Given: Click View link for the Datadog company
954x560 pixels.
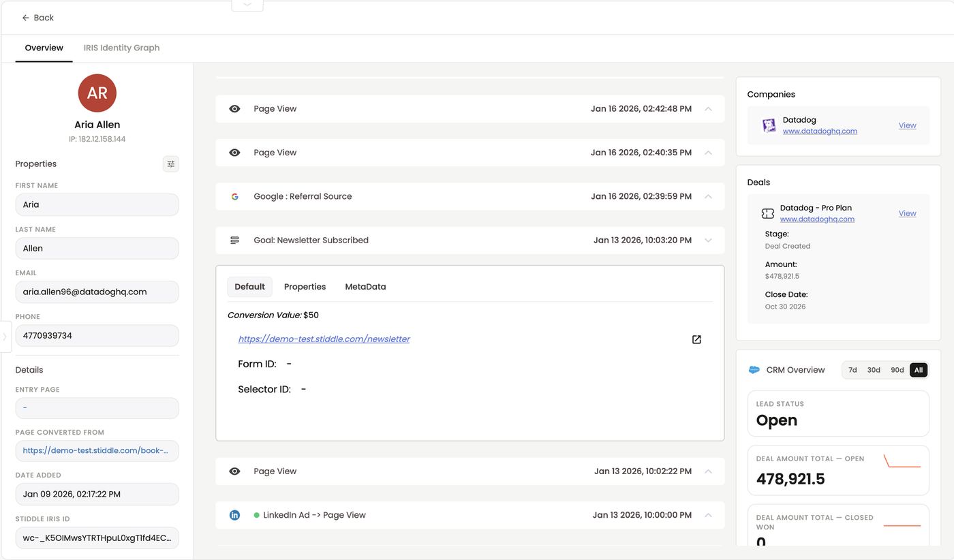Looking at the screenshot, I should (x=907, y=125).
